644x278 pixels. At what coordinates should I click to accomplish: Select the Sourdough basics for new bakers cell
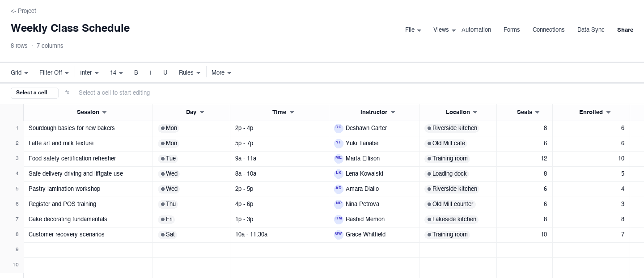(x=88, y=128)
